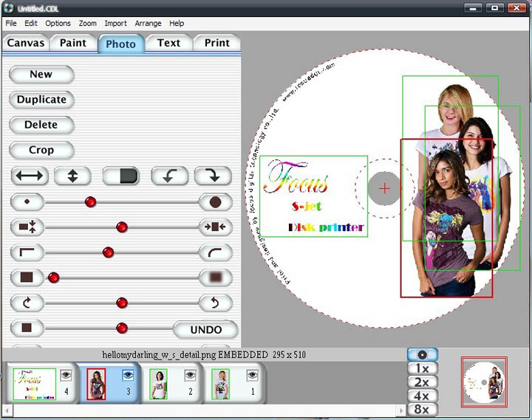This screenshot has width=532, height=420.
Task: Open the Arrange menu
Action: click(x=148, y=24)
